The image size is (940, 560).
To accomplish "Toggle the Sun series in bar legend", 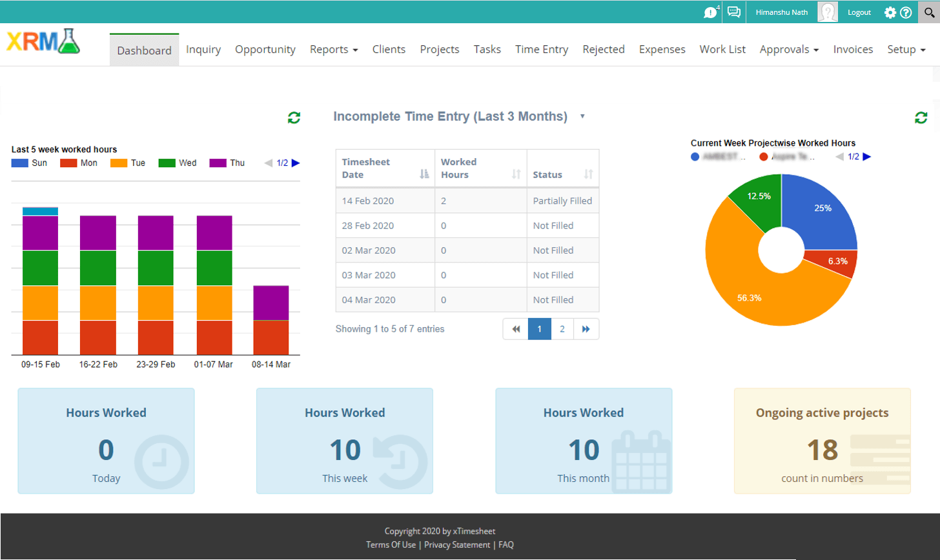I will tap(30, 163).
